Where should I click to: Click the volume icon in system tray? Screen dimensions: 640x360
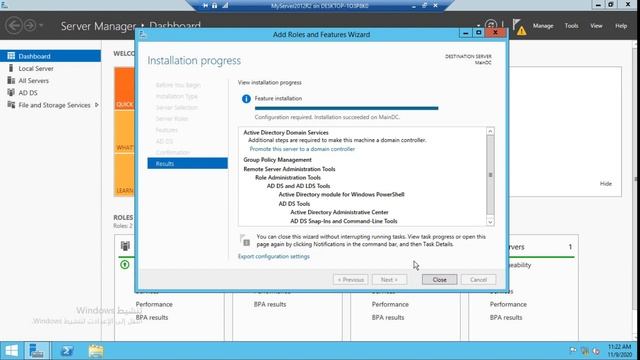(596, 351)
